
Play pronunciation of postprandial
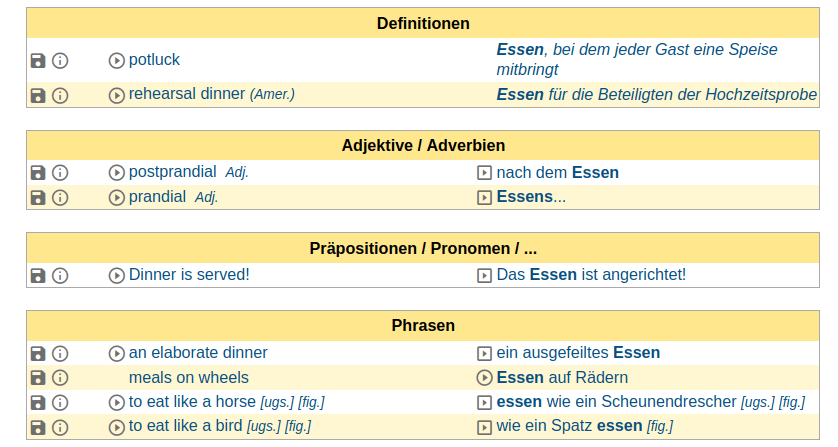pos(117,173)
